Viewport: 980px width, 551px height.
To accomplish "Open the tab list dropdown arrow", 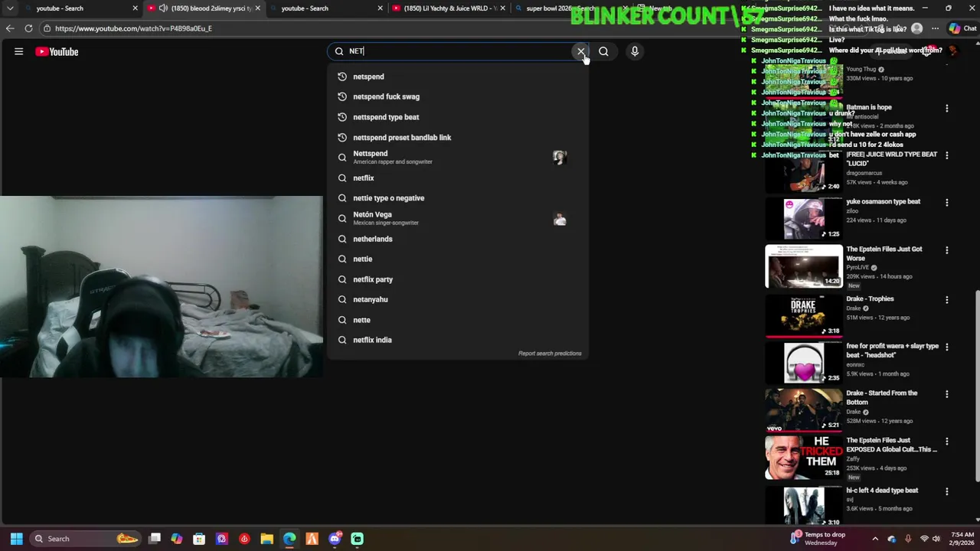I will (10, 8).
